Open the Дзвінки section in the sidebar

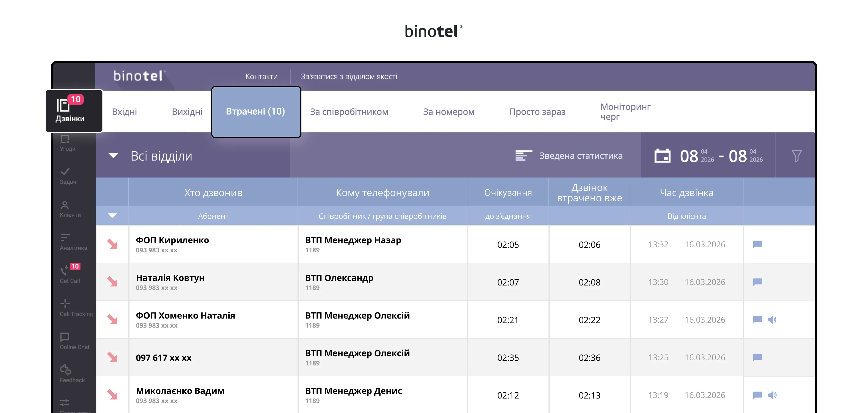click(74, 111)
